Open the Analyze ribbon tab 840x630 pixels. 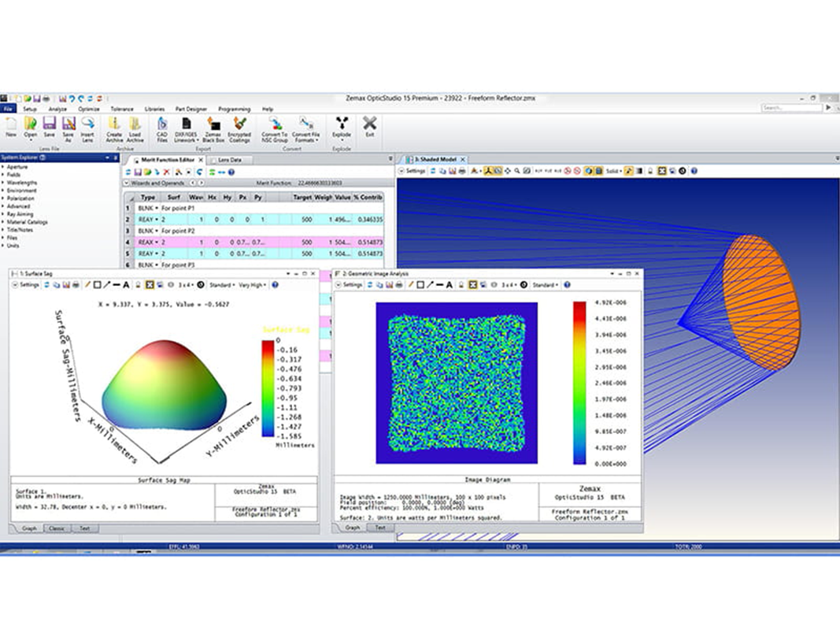57,109
